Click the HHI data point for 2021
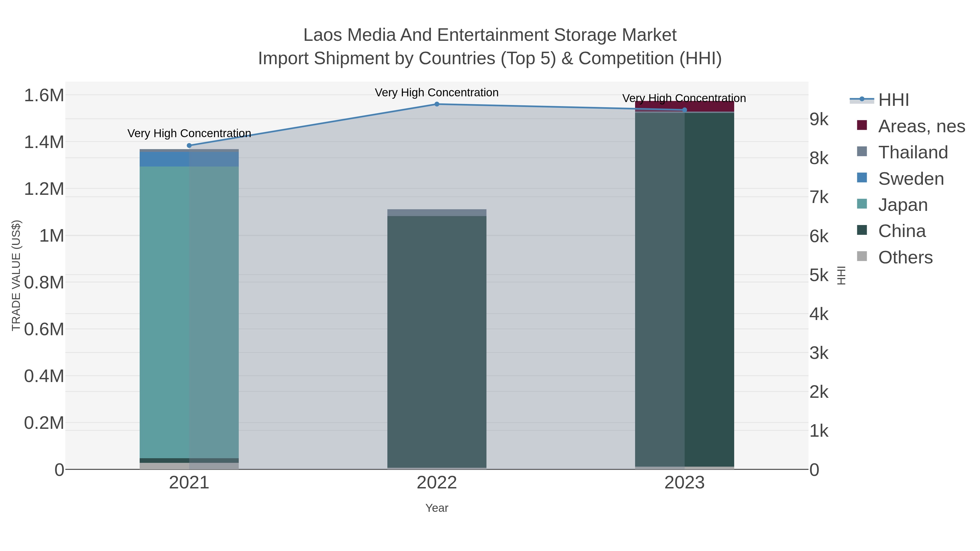Image resolution: width=980 pixels, height=551 pixels. [x=189, y=146]
